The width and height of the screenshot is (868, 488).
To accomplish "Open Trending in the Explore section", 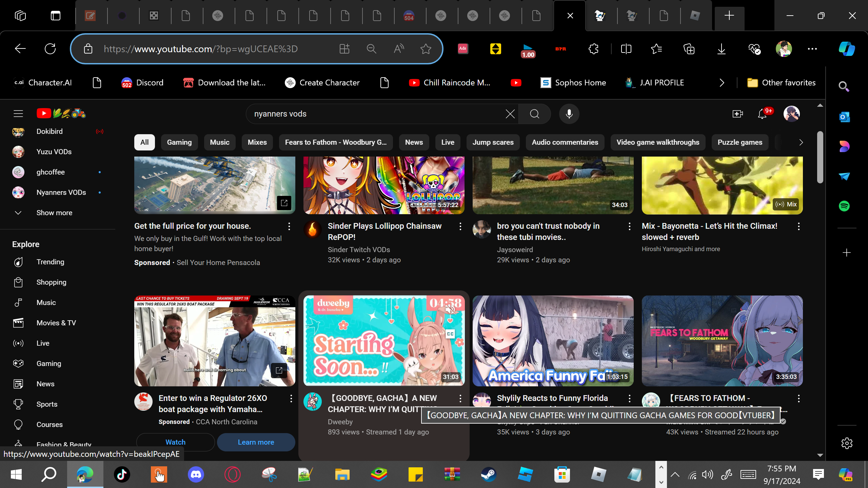I will (x=50, y=262).
